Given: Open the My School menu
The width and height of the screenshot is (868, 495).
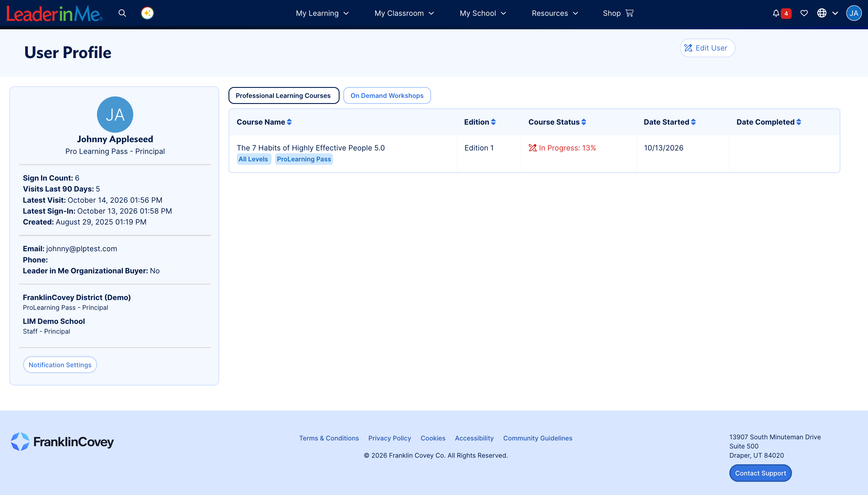Looking at the screenshot, I should (x=483, y=13).
